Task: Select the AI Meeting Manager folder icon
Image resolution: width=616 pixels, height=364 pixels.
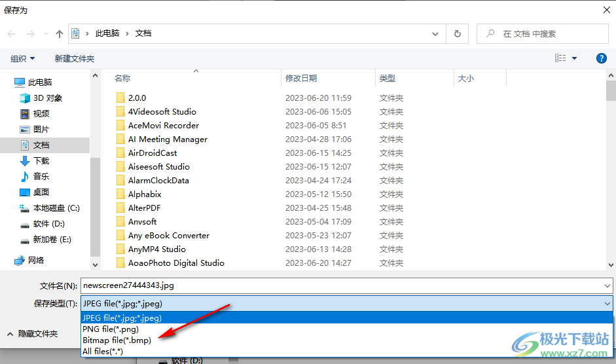Action: [120, 139]
